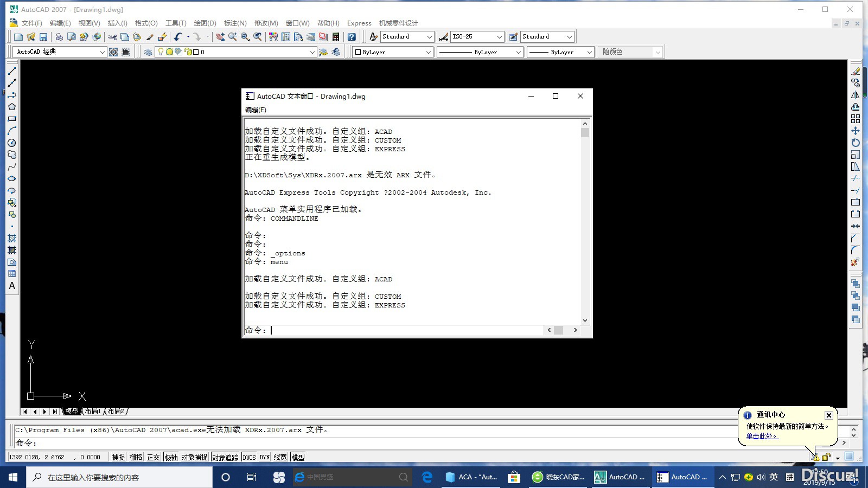The height and width of the screenshot is (488, 868).
Task: Click the 命令 input line in text window
Action: click(x=393, y=330)
